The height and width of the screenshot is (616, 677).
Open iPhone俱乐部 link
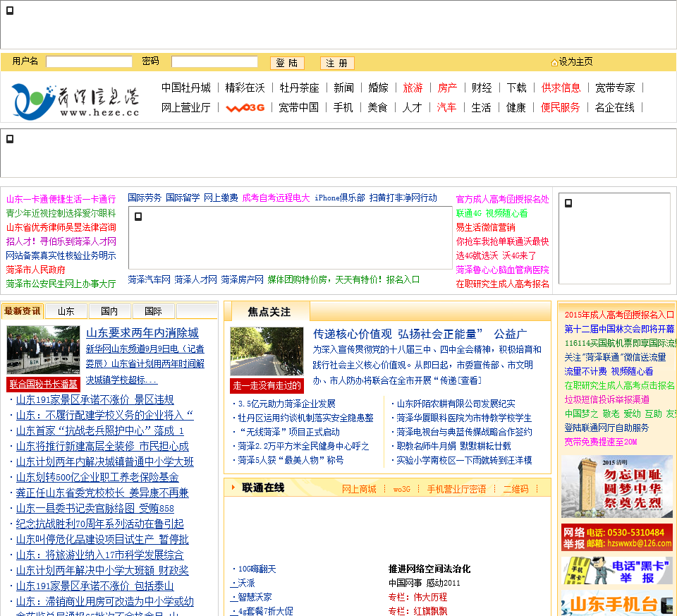point(340,198)
